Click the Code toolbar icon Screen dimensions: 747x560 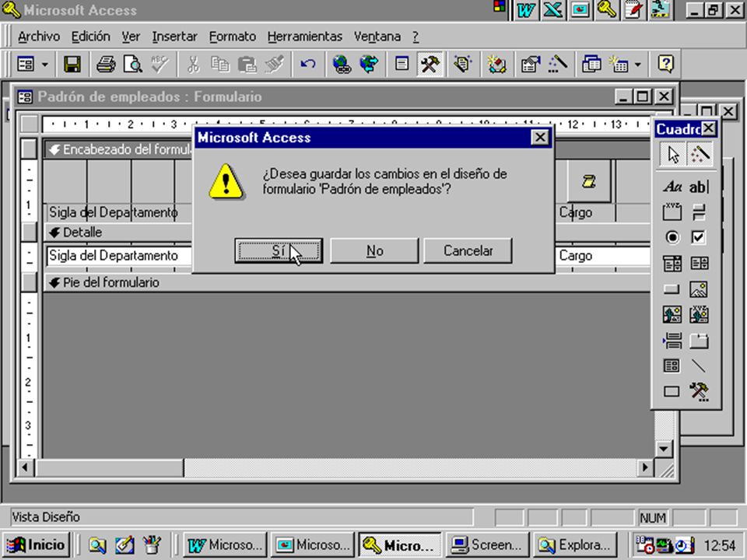496,64
